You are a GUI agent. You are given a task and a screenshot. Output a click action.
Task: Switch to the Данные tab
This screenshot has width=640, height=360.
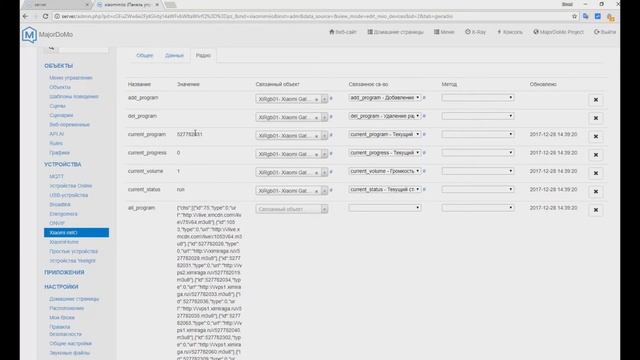(174, 55)
